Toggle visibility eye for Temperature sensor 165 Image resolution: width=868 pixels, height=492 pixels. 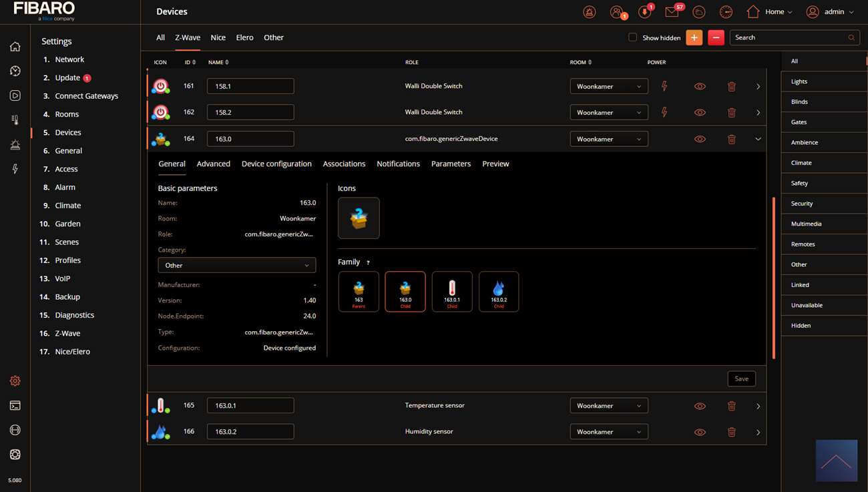[700, 406]
